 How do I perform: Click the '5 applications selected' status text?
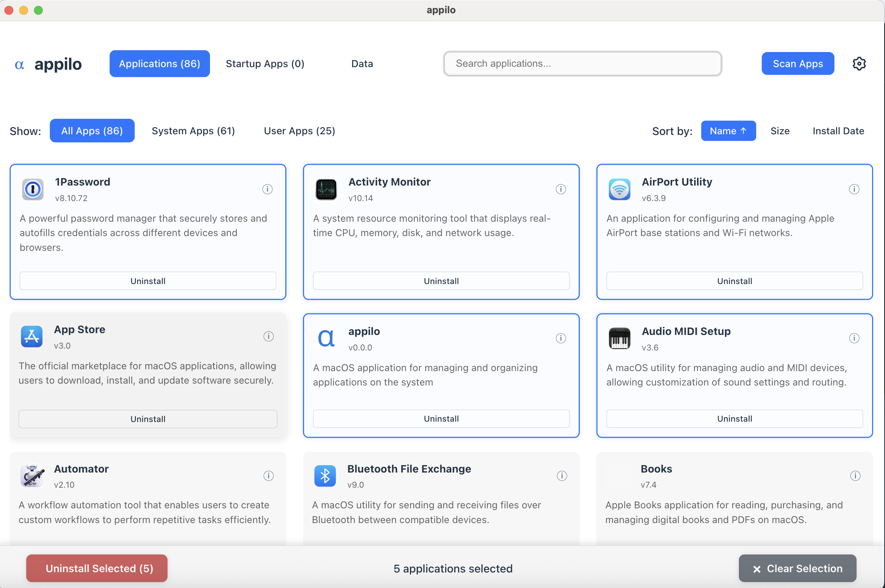453,568
